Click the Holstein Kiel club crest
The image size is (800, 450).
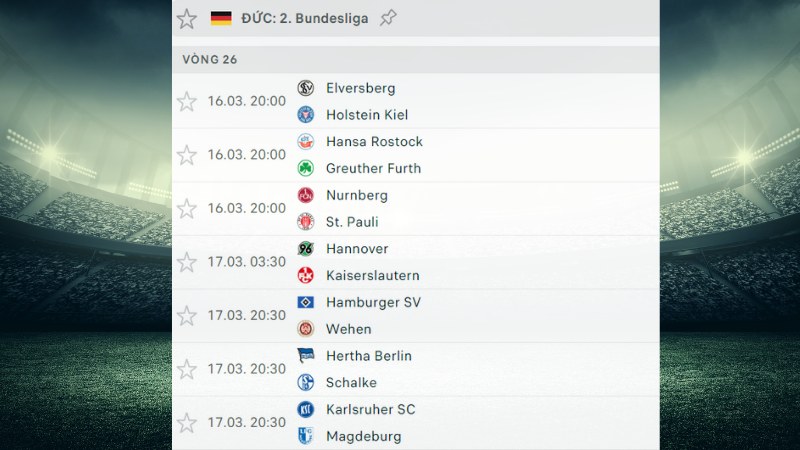click(x=306, y=115)
